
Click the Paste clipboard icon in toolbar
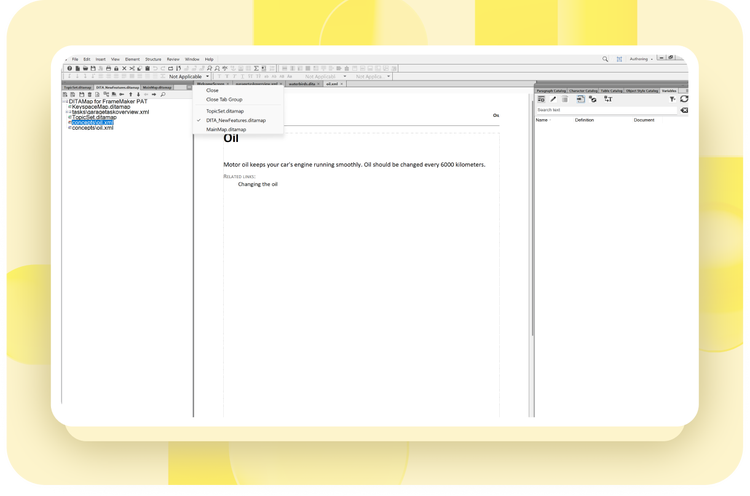click(x=147, y=68)
